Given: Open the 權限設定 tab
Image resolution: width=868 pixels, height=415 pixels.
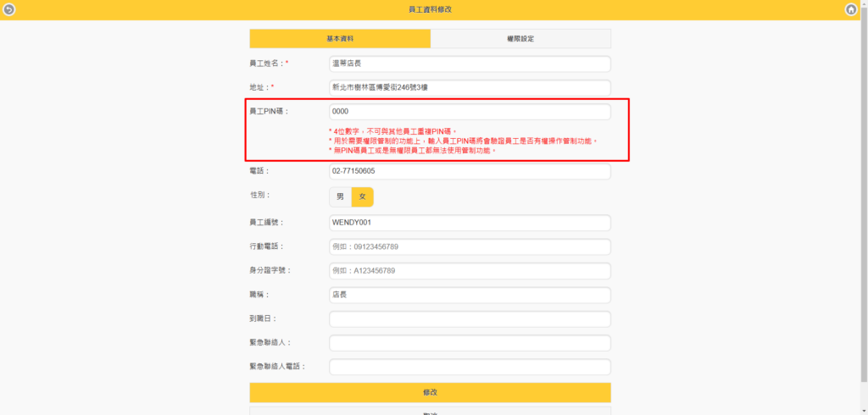Looking at the screenshot, I should [520, 39].
